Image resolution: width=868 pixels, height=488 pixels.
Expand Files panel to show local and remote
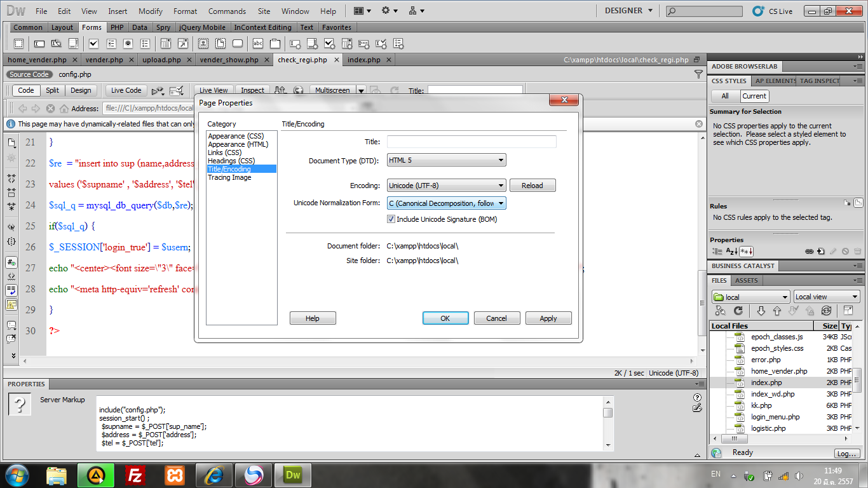click(x=848, y=311)
